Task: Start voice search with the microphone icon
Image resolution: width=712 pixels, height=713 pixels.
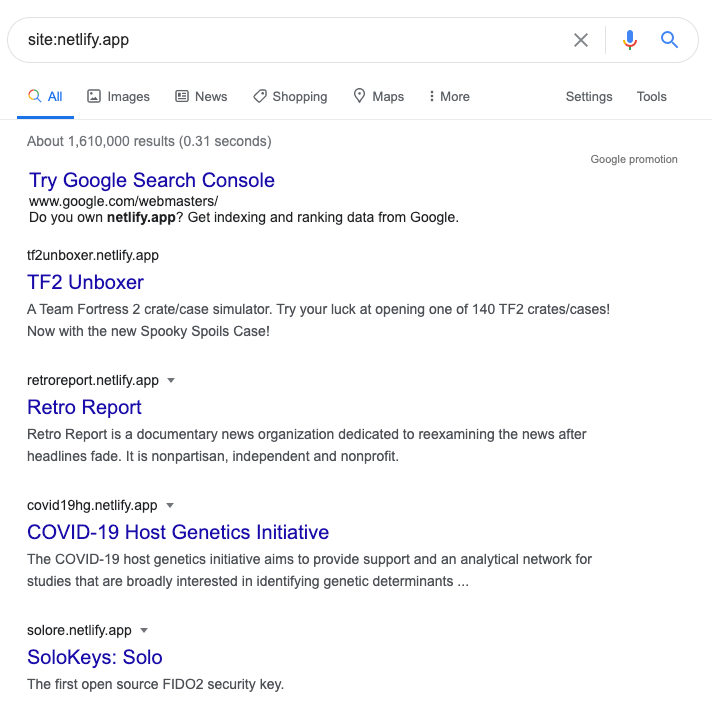Action: coord(630,40)
